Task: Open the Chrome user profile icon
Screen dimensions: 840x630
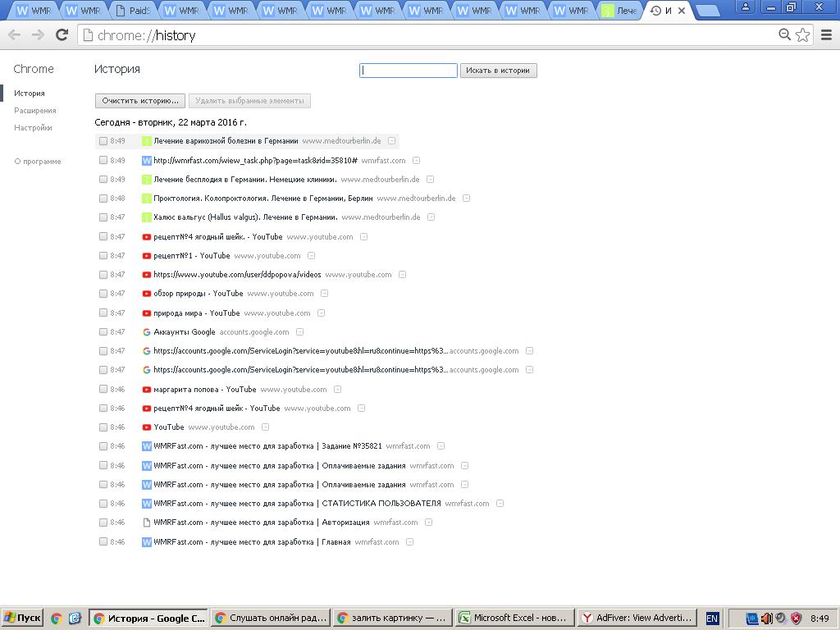Action: point(745,7)
